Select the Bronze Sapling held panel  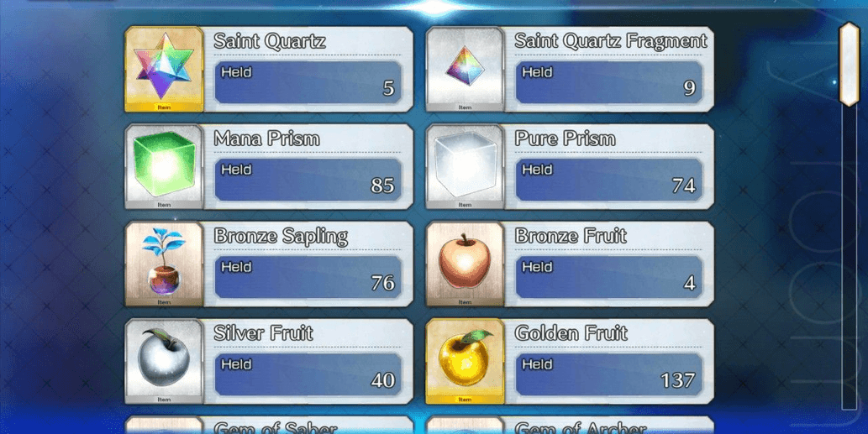[x=308, y=277]
